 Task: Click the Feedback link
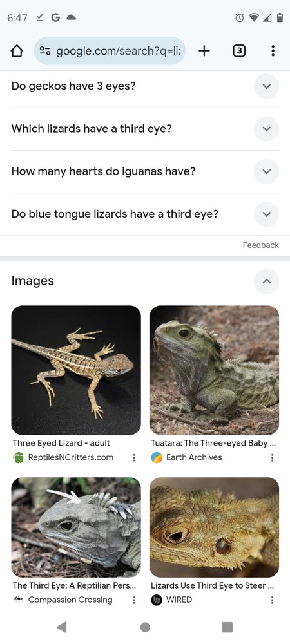point(261,245)
